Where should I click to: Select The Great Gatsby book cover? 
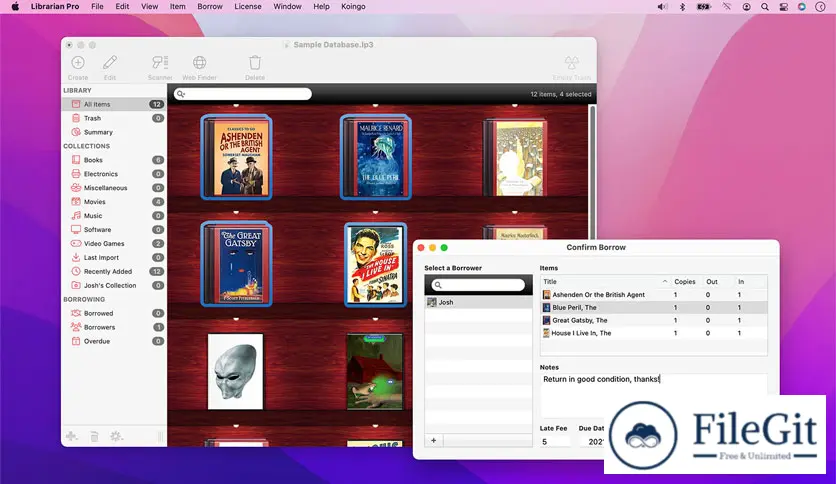pyautogui.click(x=237, y=264)
